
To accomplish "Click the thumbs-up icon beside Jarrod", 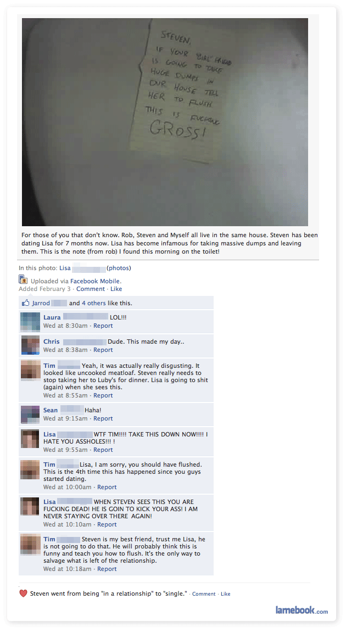I will point(25,303).
